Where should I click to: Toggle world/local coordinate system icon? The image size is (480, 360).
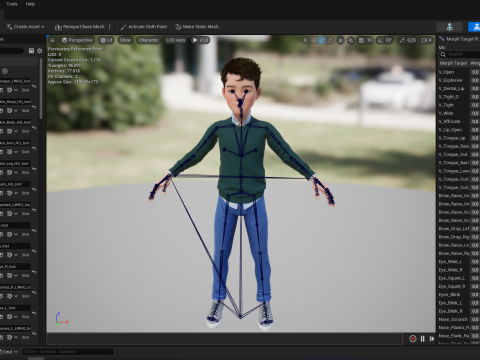click(340, 40)
